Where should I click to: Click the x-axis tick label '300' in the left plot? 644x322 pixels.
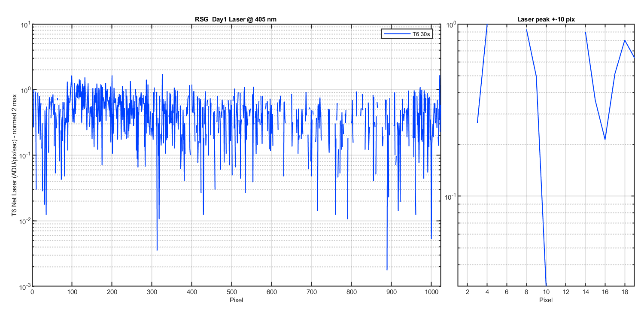tap(152, 292)
